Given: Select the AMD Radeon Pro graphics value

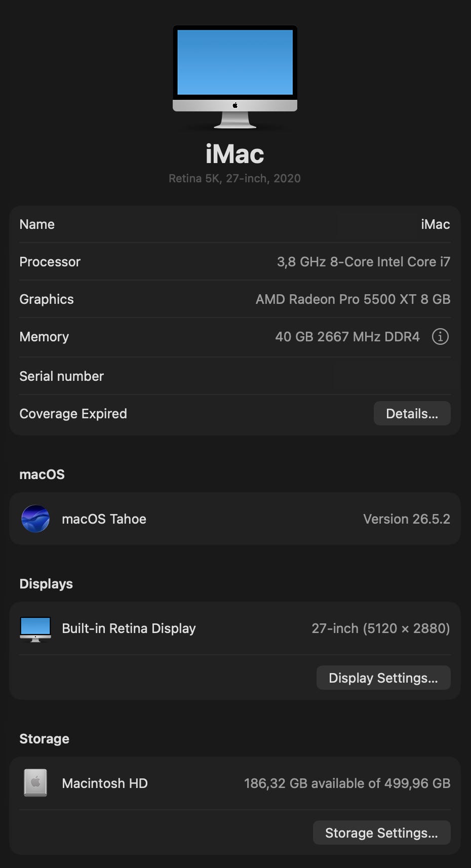Looking at the screenshot, I should pos(353,299).
